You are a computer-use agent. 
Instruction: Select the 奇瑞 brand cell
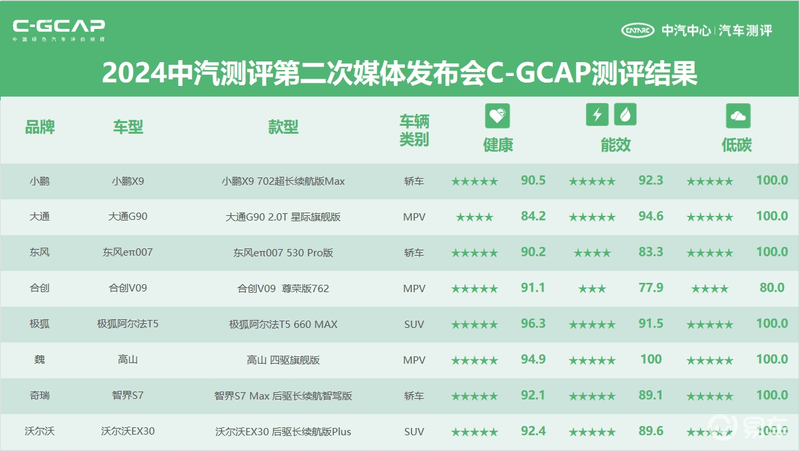pos(39,395)
